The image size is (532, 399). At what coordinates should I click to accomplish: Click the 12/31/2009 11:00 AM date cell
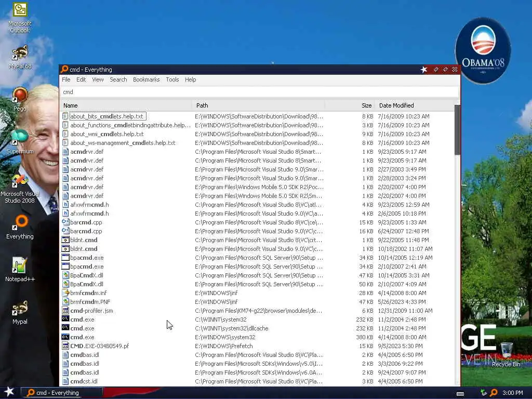click(405, 311)
